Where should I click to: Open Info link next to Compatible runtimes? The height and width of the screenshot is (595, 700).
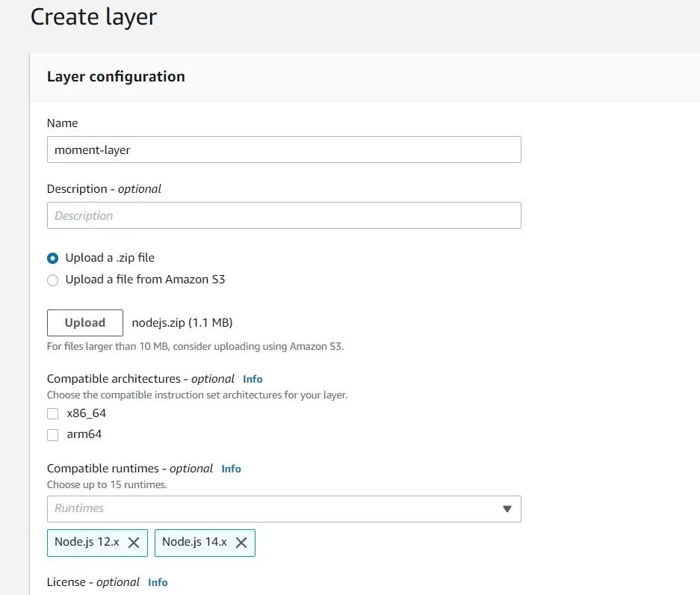point(231,469)
